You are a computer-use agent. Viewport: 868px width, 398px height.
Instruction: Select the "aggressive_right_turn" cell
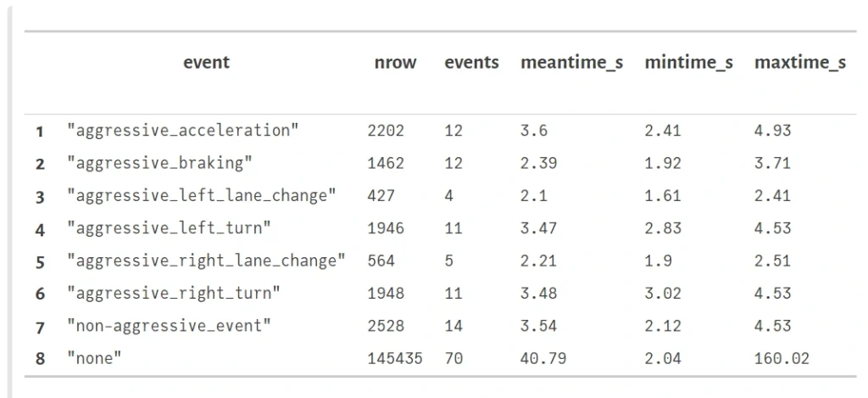(x=174, y=294)
